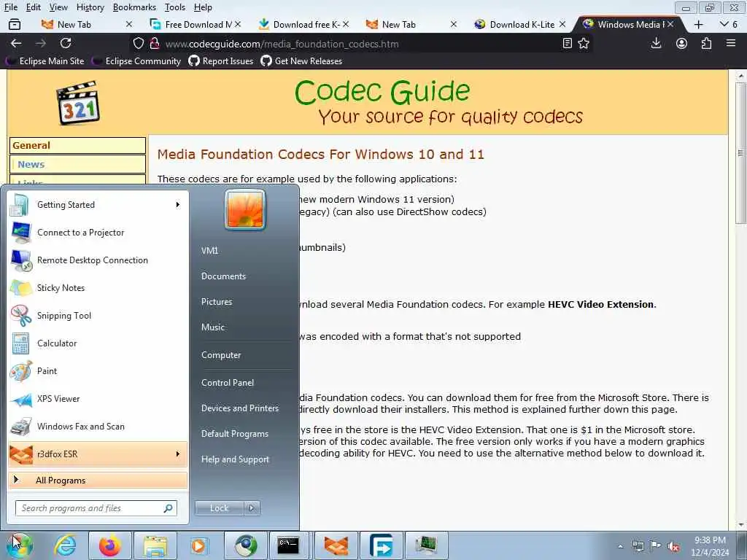Open Connect to a Projector

tap(98, 233)
